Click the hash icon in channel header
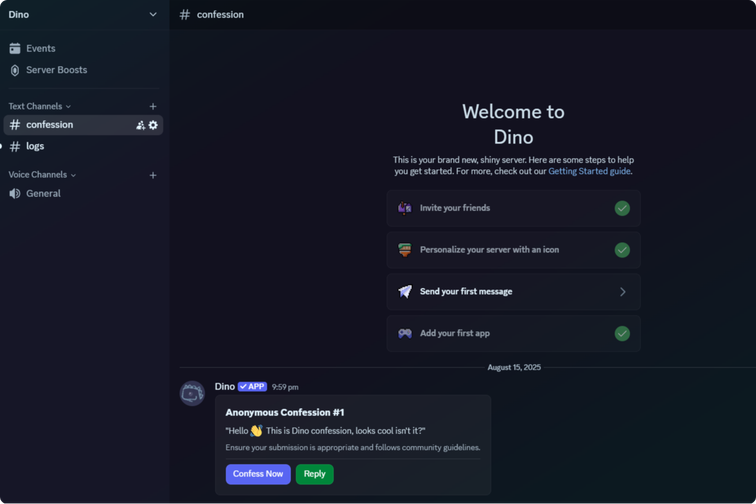 [x=185, y=14]
